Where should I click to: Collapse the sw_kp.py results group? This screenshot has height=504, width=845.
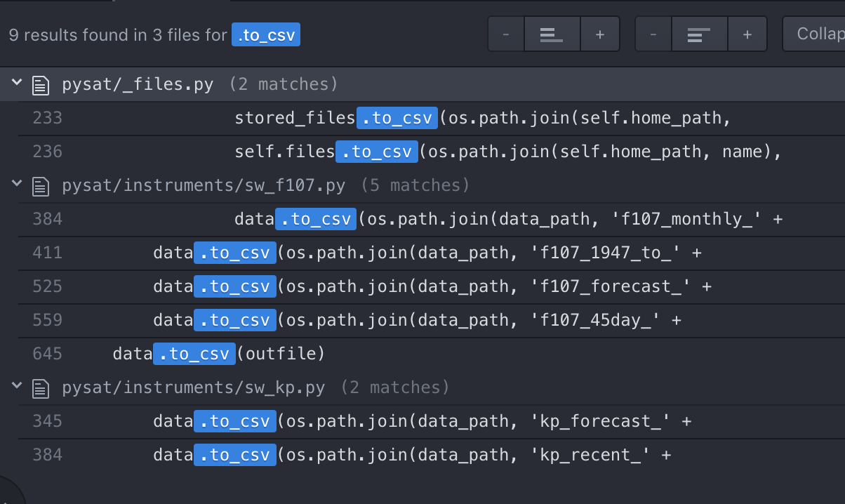17,386
